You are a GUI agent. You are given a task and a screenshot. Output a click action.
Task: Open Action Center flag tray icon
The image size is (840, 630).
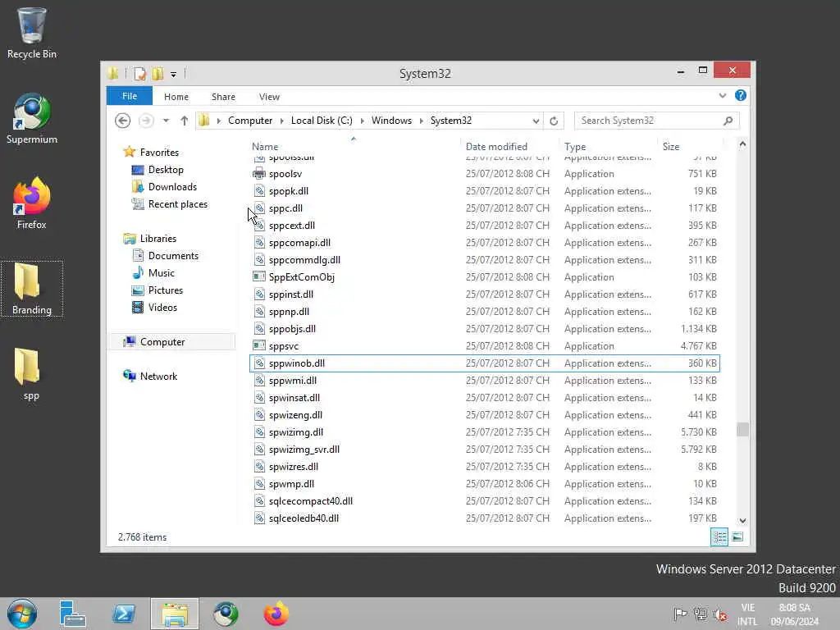click(680, 614)
